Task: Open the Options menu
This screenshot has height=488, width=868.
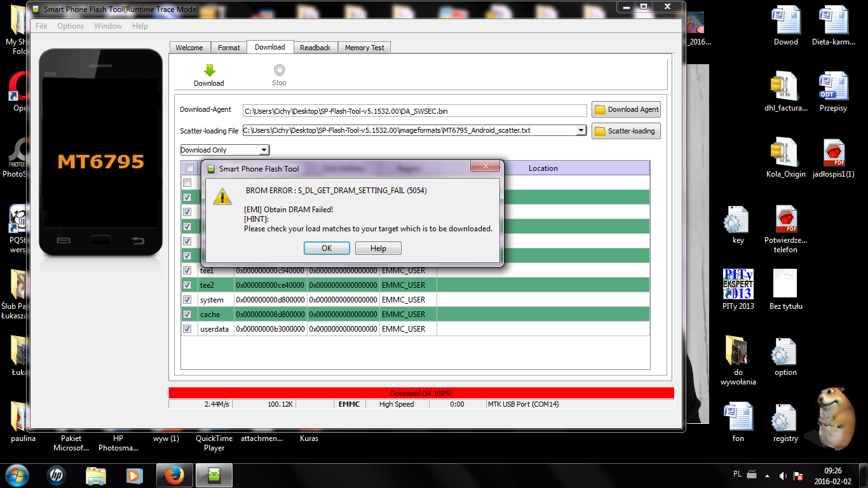Action: [x=71, y=26]
